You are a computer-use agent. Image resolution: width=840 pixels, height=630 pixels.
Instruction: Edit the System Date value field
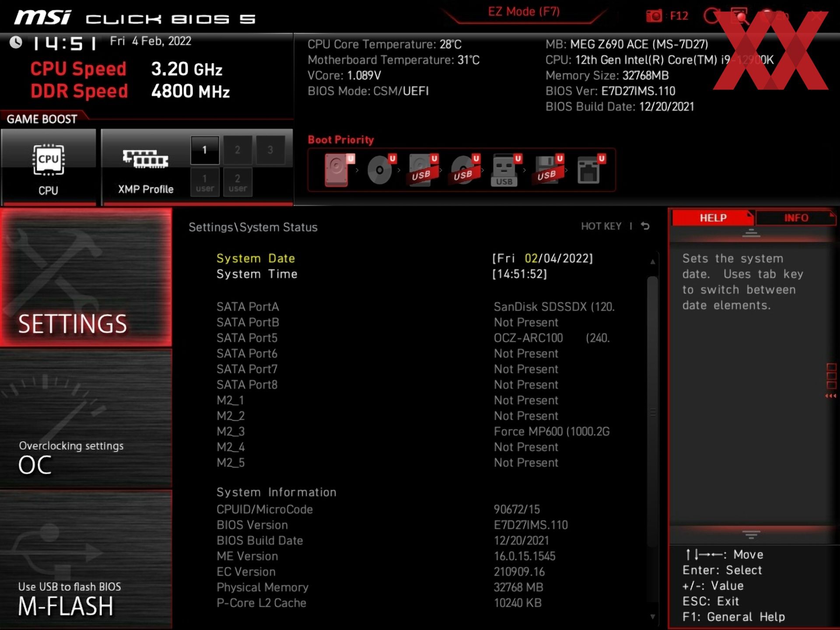[542, 259]
